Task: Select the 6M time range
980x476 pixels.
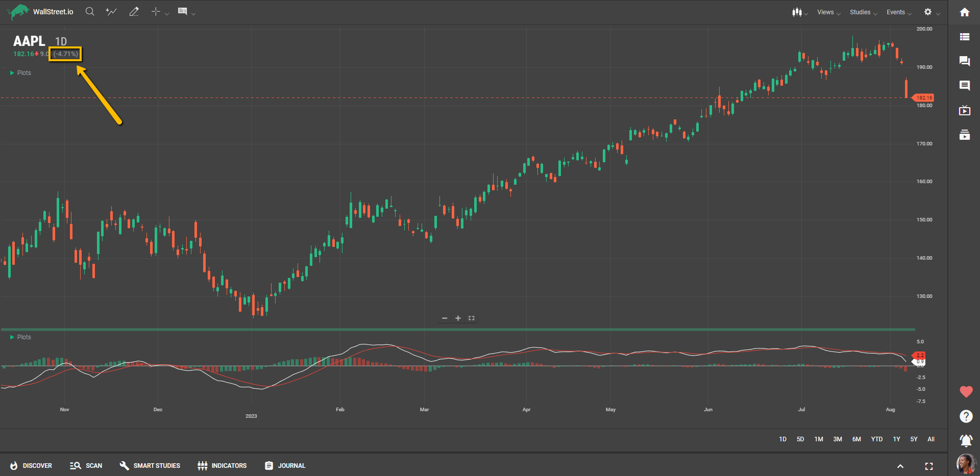Action: tap(856, 439)
